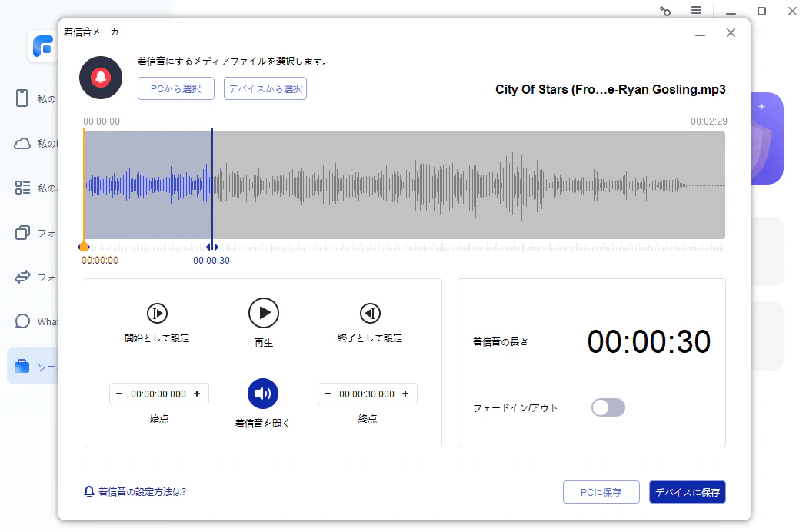Click the orange start marker on timeline
The width and height of the screenshot is (806, 532).
pos(84,247)
